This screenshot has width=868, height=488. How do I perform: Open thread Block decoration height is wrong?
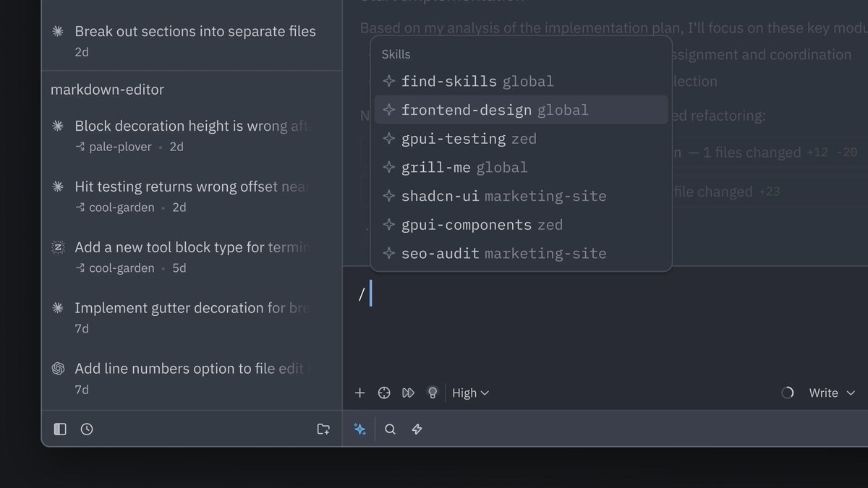192,136
